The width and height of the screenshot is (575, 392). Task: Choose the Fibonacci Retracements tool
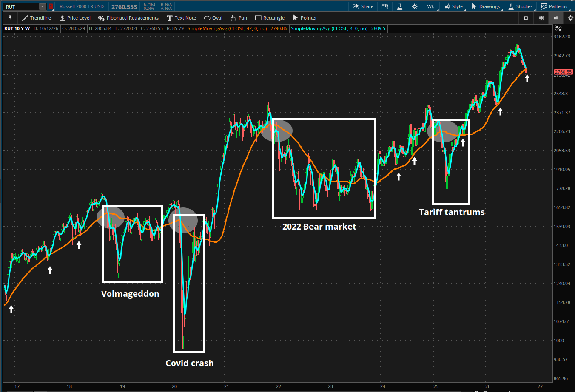128,18
